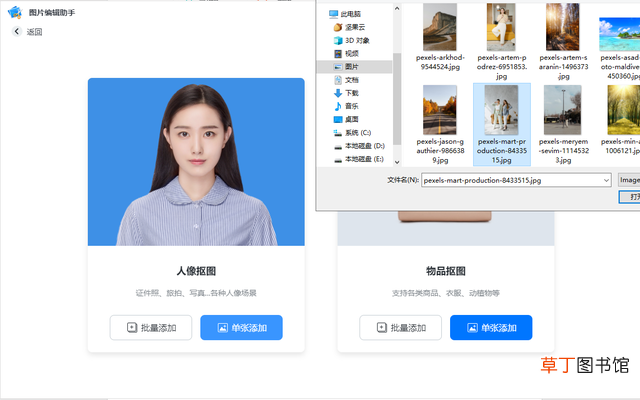
Task: Click the 物品抠图 description 支持各类商品
Action: click(x=446, y=293)
